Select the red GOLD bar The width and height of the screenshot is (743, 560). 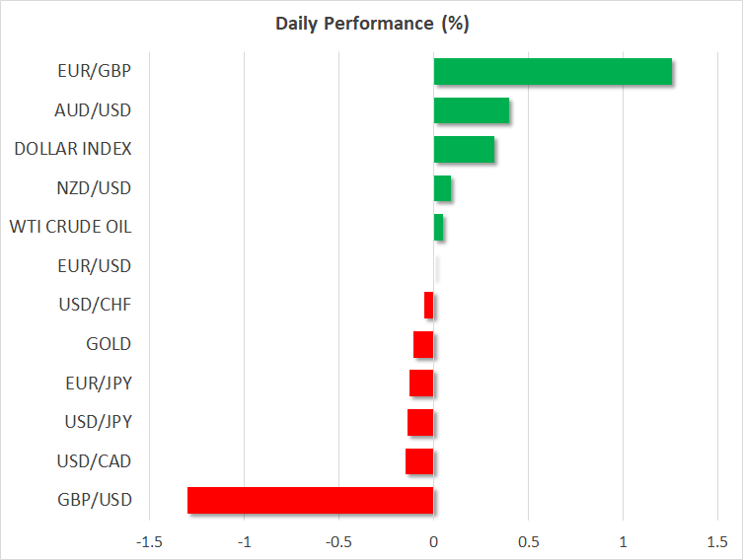[x=423, y=345]
